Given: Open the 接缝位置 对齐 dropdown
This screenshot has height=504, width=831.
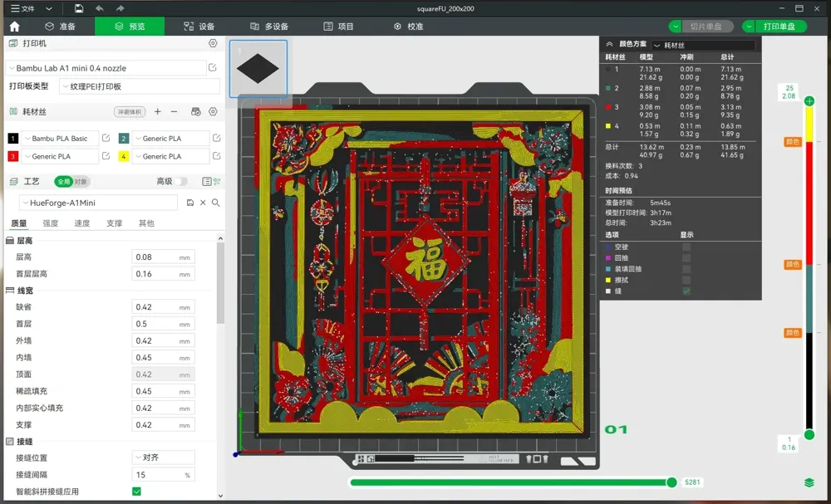Looking at the screenshot, I should coord(163,458).
